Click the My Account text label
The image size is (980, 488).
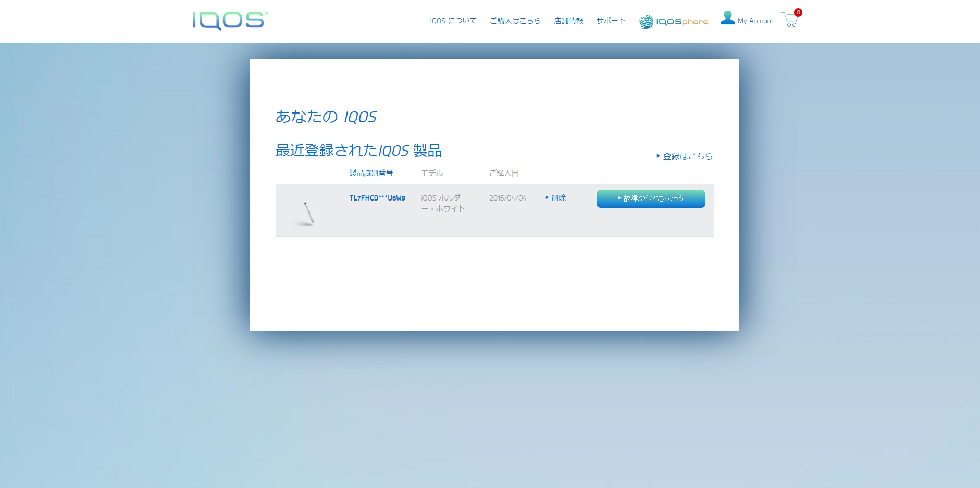(x=755, y=21)
